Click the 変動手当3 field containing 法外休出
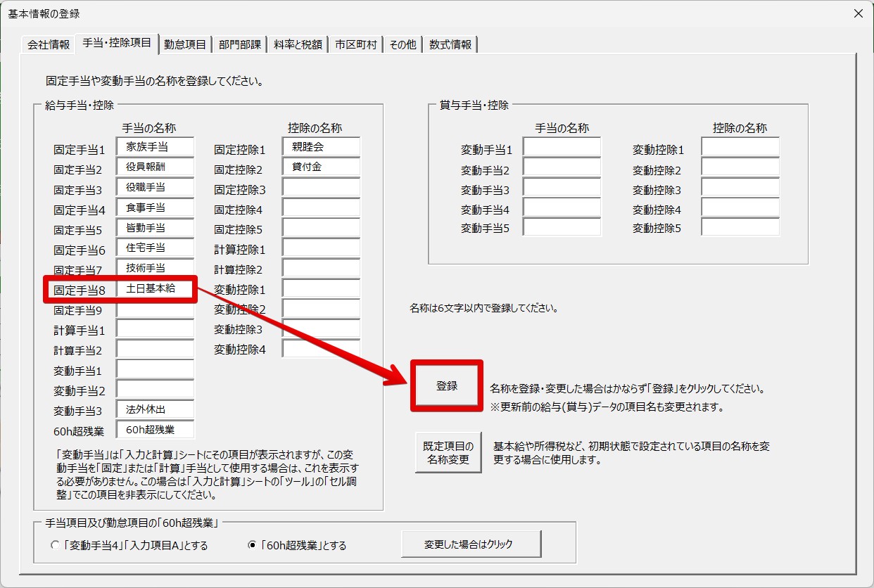The image size is (874, 588). [156, 409]
